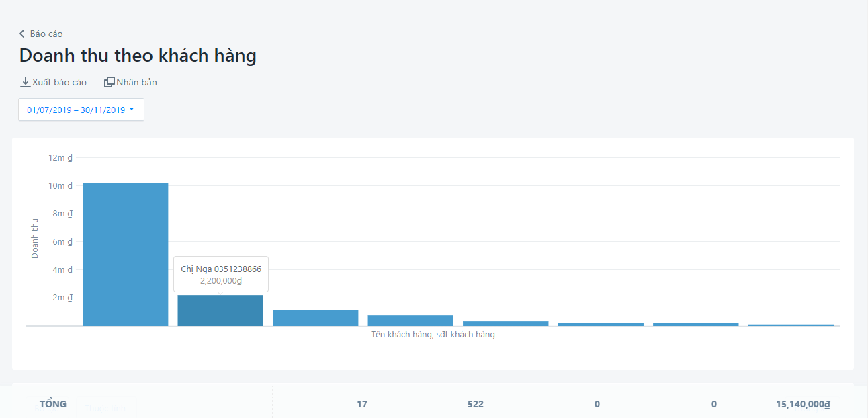Click the last bar on the chart's right
The height and width of the screenshot is (418, 868).
791,325
